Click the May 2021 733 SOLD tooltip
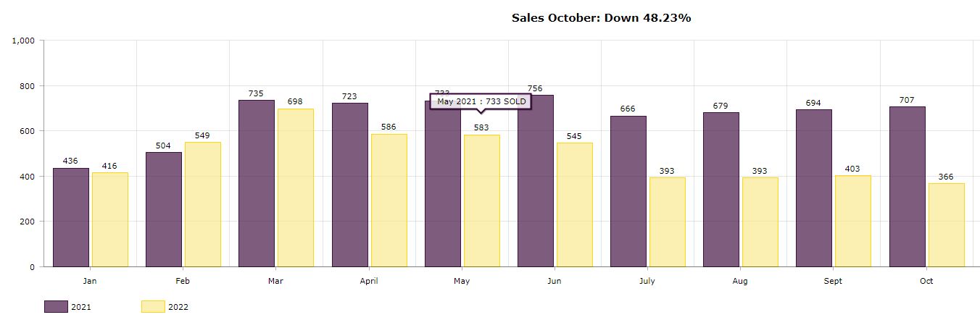Image resolution: width=980 pixels, height=320 pixels. click(x=482, y=101)
